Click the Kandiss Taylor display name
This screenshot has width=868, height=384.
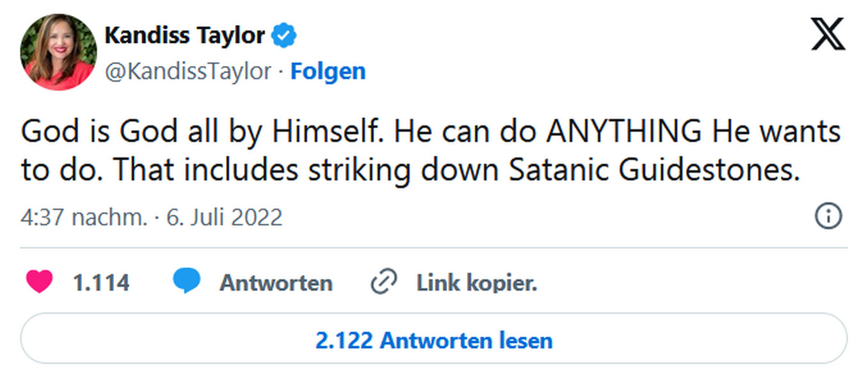click(184, 36)
